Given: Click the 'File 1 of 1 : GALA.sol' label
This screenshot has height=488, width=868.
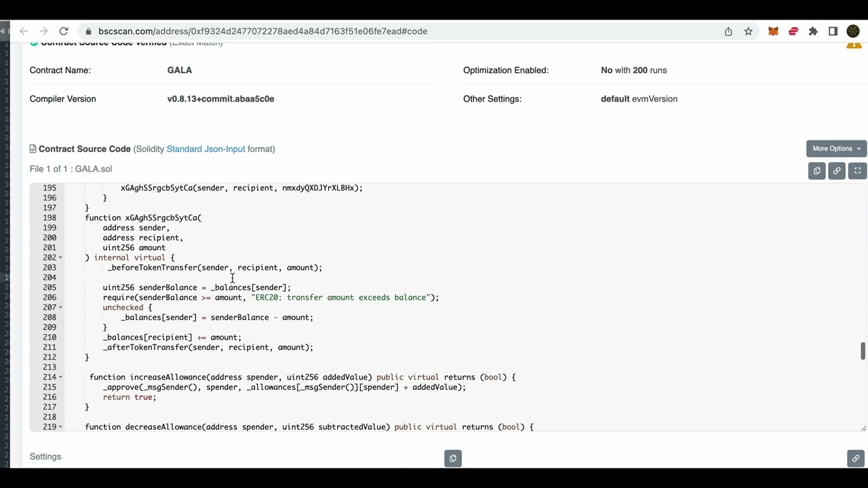Looking at the screenshot, I should coord(71,169).
